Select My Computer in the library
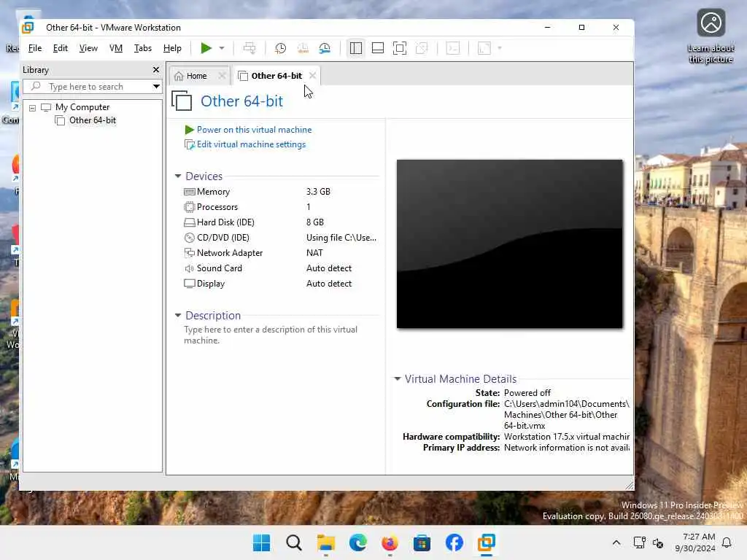The image size is (747, 560). (x=82, y=107)
